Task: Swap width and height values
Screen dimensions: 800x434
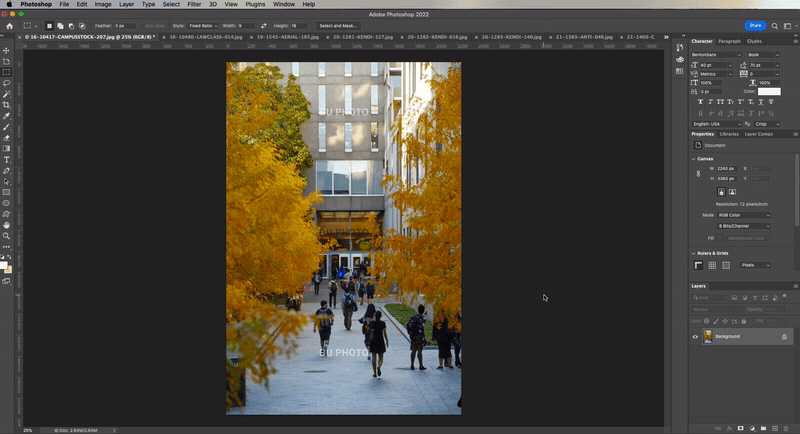Action: 265,25
